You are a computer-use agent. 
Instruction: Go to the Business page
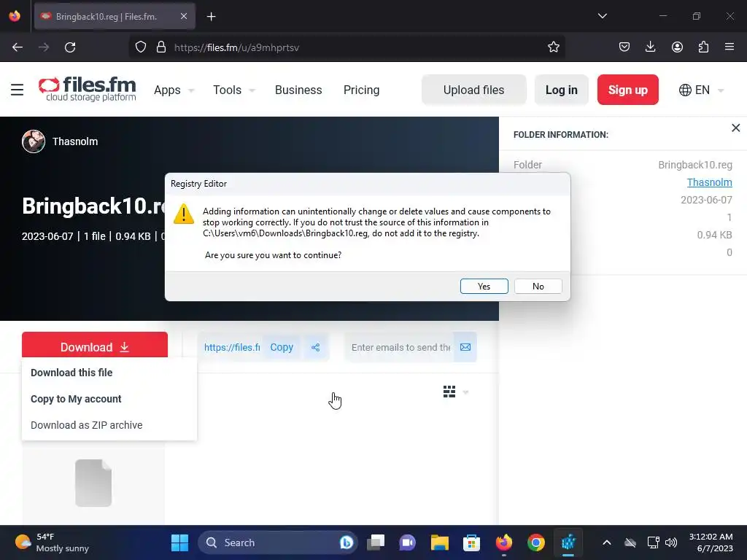(x=298, y=90)
